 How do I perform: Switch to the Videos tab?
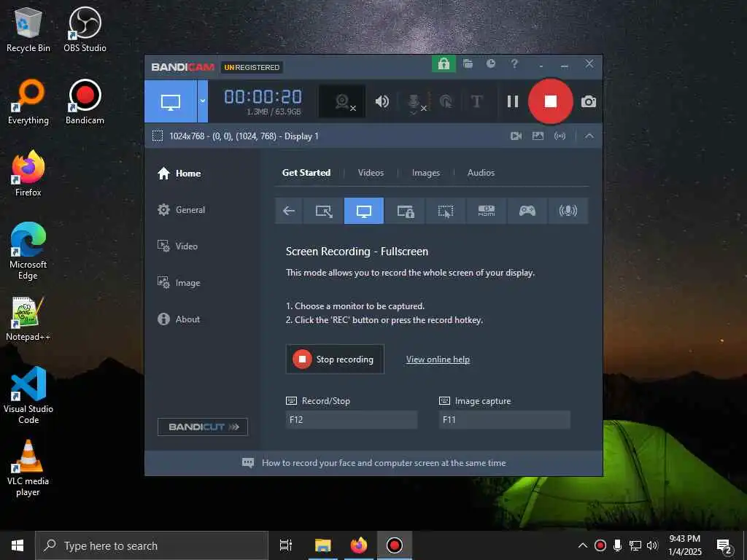pyautogui.click(x=371, y=173)
